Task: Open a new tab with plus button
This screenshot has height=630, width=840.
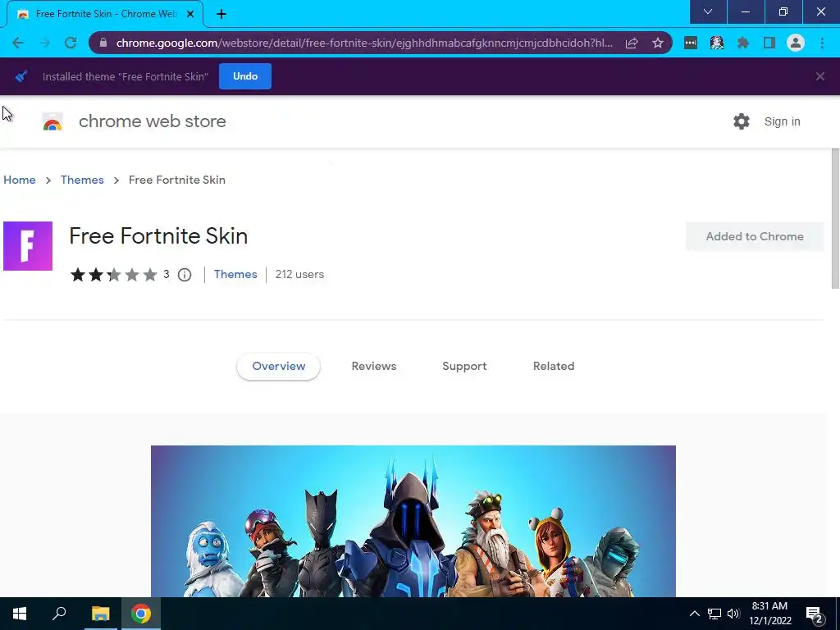Action: coord(221,14)
